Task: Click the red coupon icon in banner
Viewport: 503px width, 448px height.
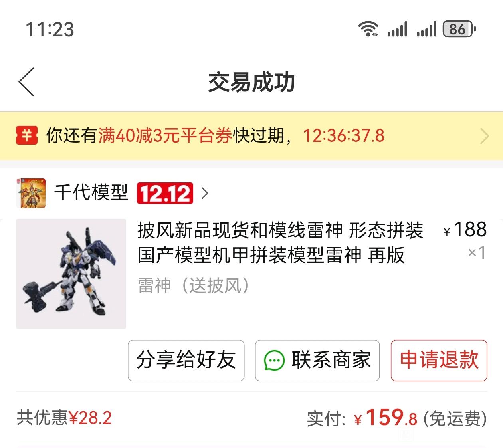Action: click(27, 136)
